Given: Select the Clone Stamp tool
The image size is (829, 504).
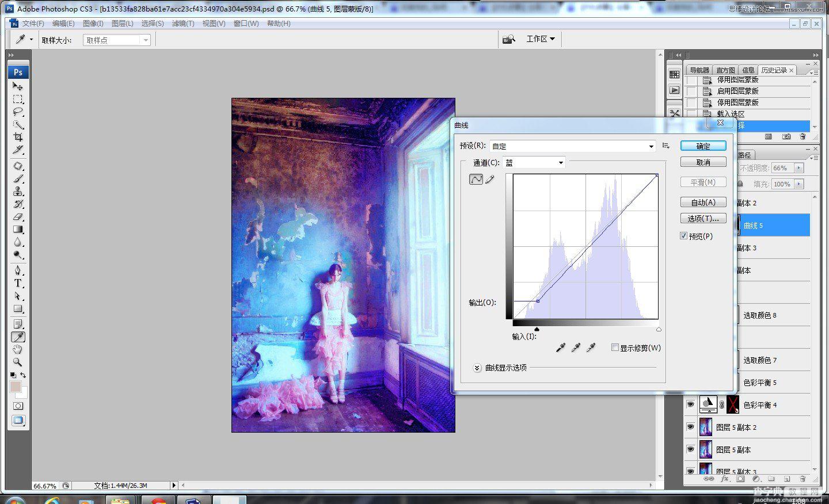Looking at the screenshot, I should (x=18, y=192).
